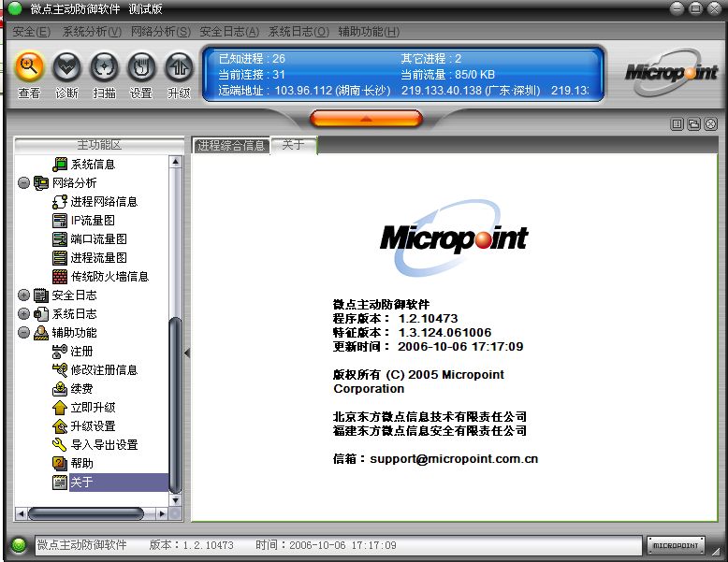Open the 传统防火墙信息 brick wall icon
The image size is (728, 562).
point(60,277)
